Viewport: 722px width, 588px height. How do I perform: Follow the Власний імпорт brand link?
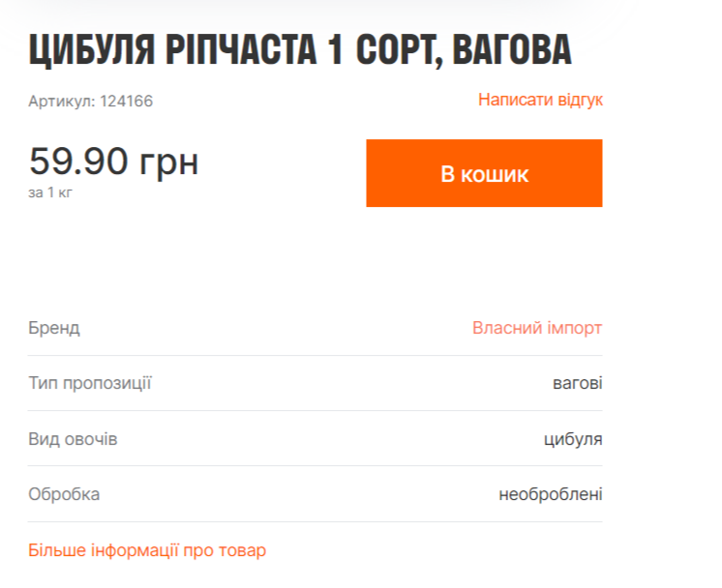[537, 328]
